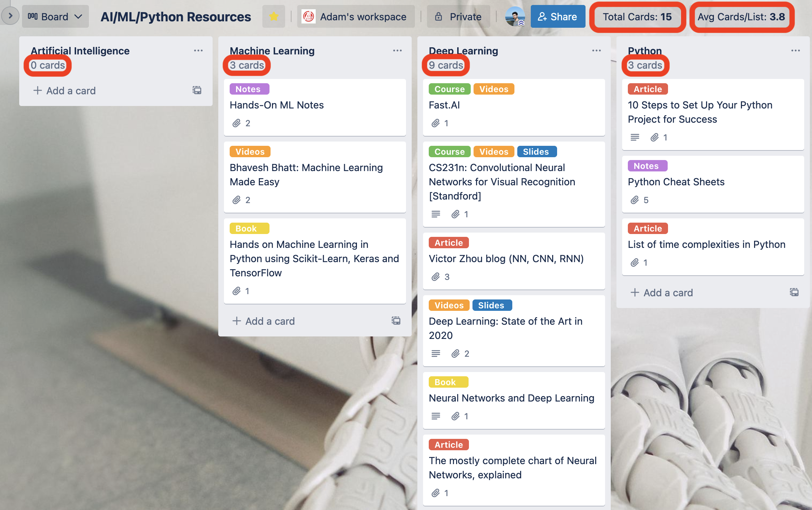The width and height of the screenshot is (812, 510).
Task: Expand the collapsed sidebar chevron
Action: tap(10, 16)
